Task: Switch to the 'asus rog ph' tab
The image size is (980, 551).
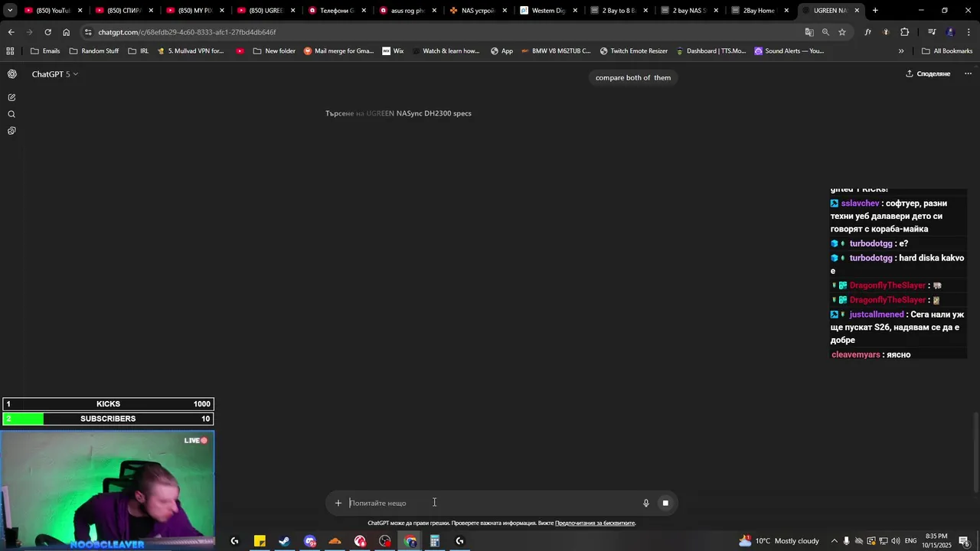Action: click(x=407, y=11)
